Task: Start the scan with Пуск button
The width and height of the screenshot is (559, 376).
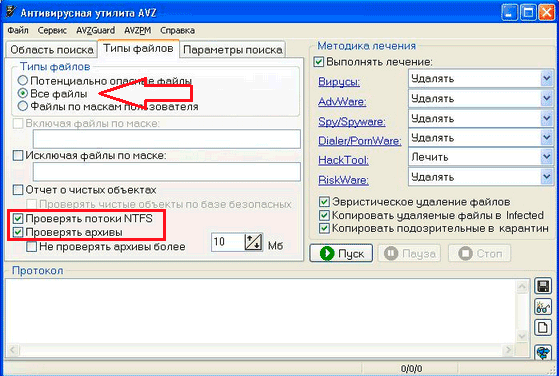Action: click(x=341, y=253)
